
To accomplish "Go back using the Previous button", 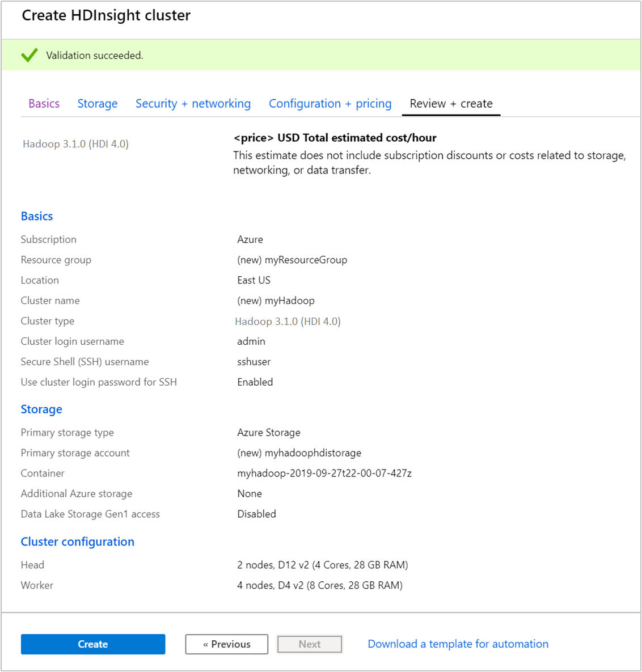I will coord(226,644).
